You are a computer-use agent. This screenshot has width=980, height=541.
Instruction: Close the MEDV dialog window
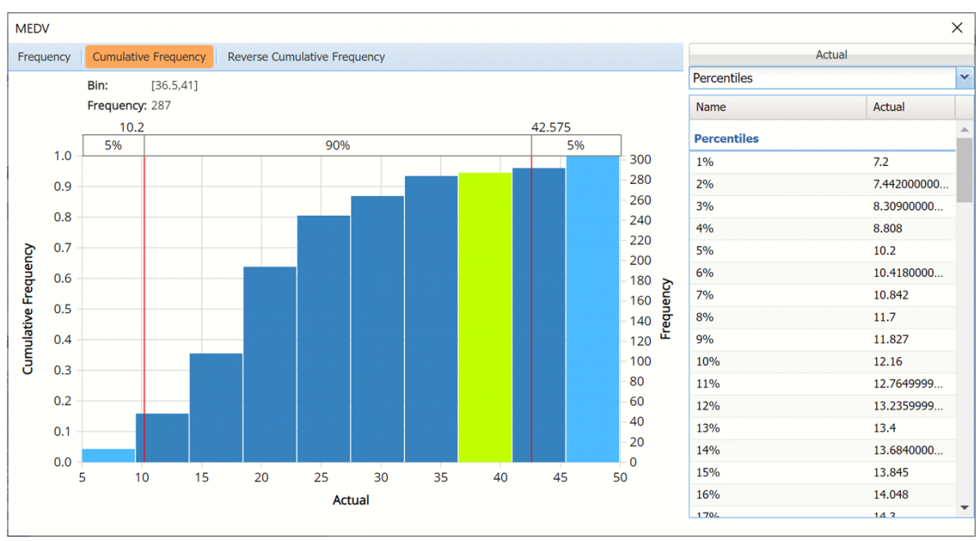(x=957, y=28)
